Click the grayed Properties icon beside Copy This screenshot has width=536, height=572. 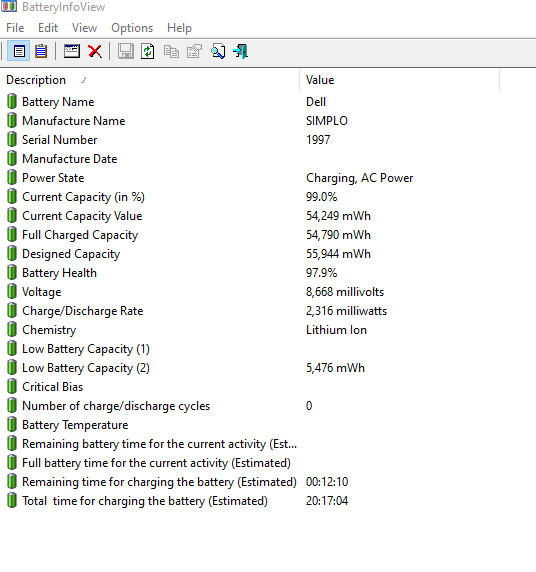point(194,51)
